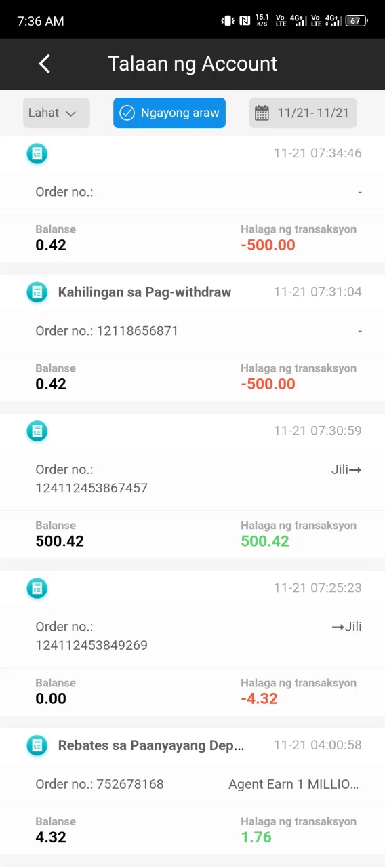Viewport: 385px width, 868px height.
Task: Click the calendar icon in date filter
Action: coord(262,113)
